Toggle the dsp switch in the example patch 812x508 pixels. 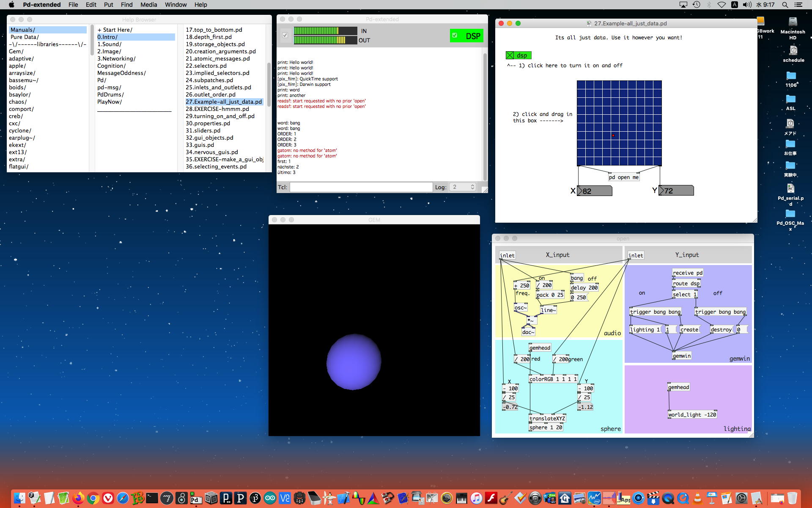(x=510, y=55)
